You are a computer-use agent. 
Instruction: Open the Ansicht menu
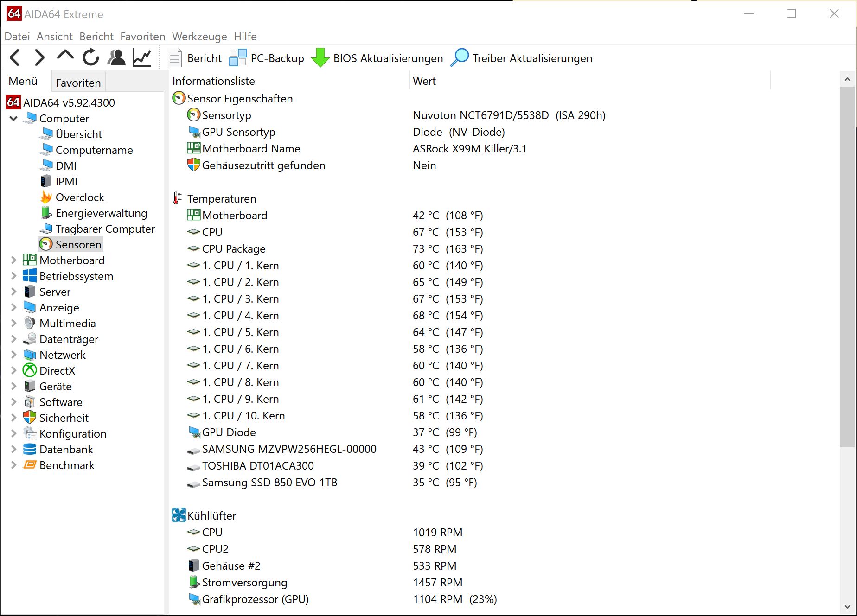(55, 37)
